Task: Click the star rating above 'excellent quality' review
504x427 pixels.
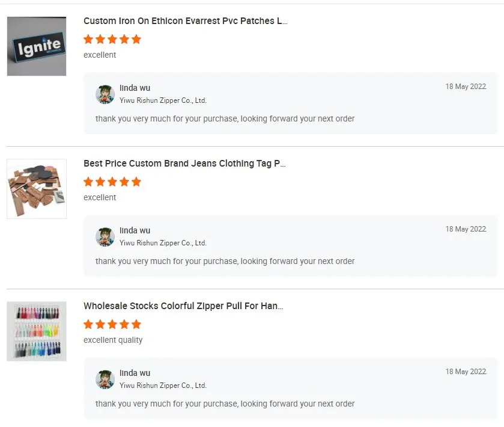Action: coord(112,324)
